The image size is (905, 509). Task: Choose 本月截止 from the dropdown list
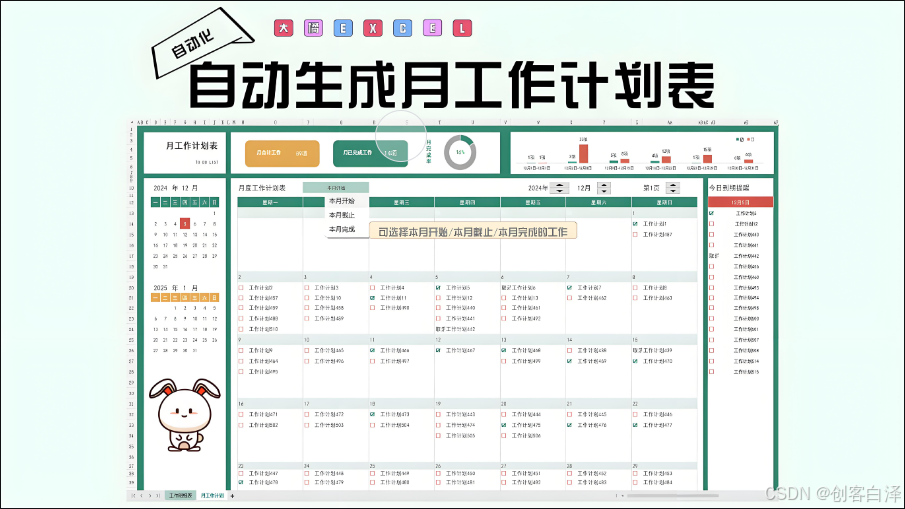coord(342,215)
